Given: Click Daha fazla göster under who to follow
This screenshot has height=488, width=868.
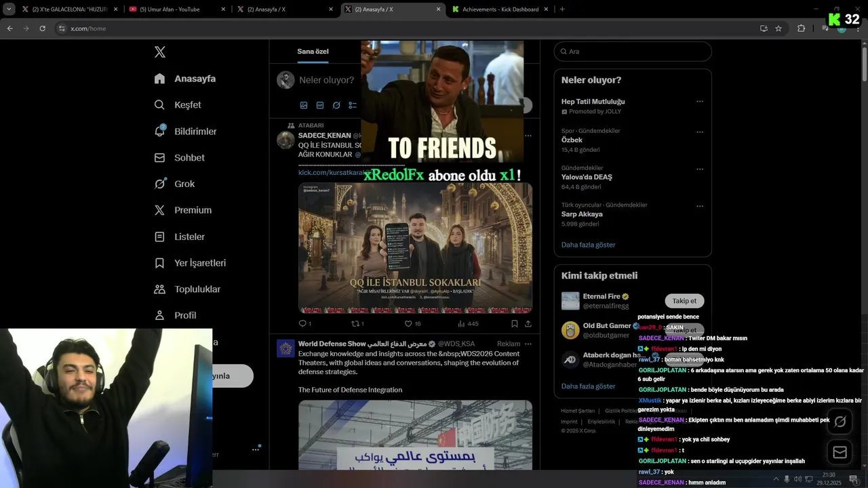Looking at the screenshot, I should click(588, 386).
